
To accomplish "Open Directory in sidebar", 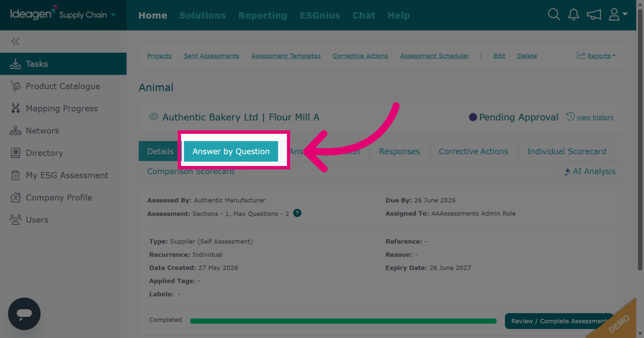I will pos(63,153).
